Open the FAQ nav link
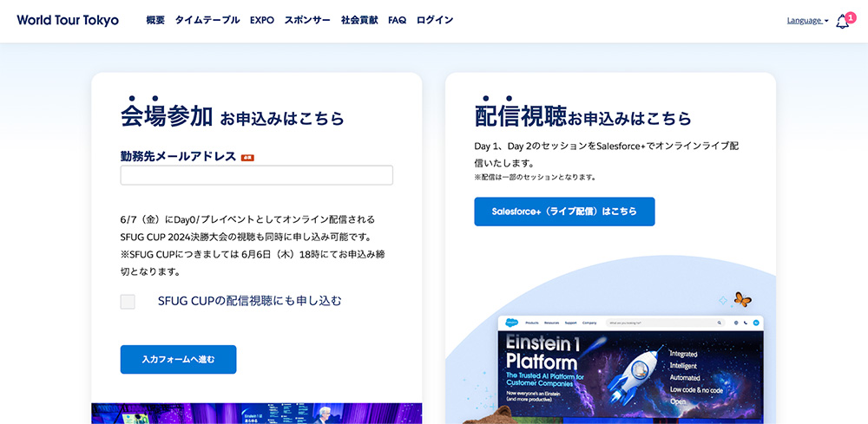Screen dimensions: 868x424 pyautogui.click(x=397, y=20)
